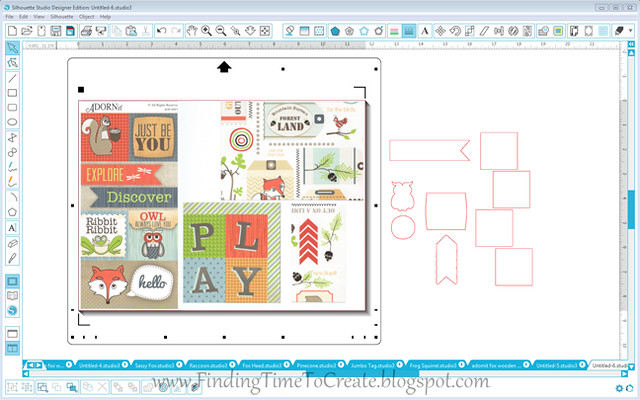
Task: Click the Undo arrow icon
Action: (163, 31)
